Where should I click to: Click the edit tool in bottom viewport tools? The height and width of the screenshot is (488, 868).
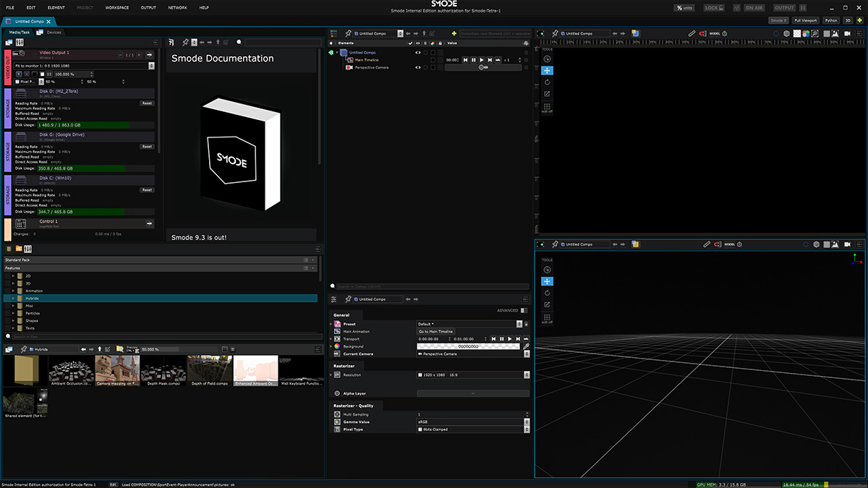[547, 304]
